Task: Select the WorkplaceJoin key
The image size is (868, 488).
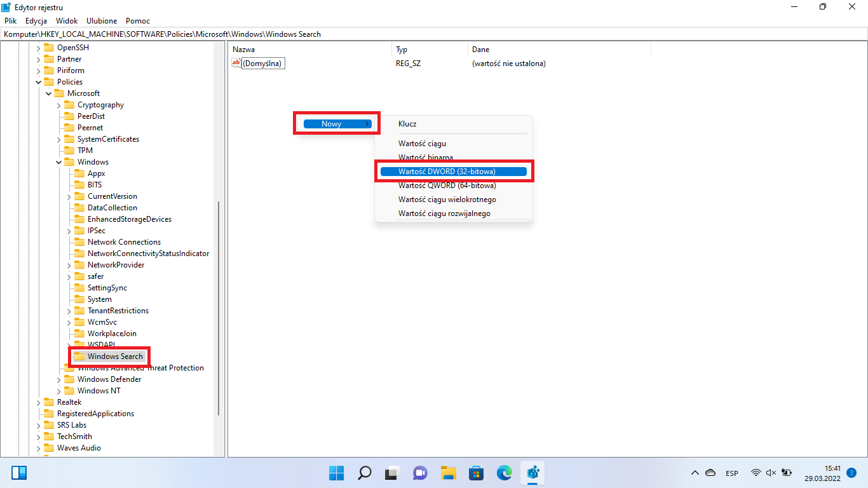Action: 112,334
